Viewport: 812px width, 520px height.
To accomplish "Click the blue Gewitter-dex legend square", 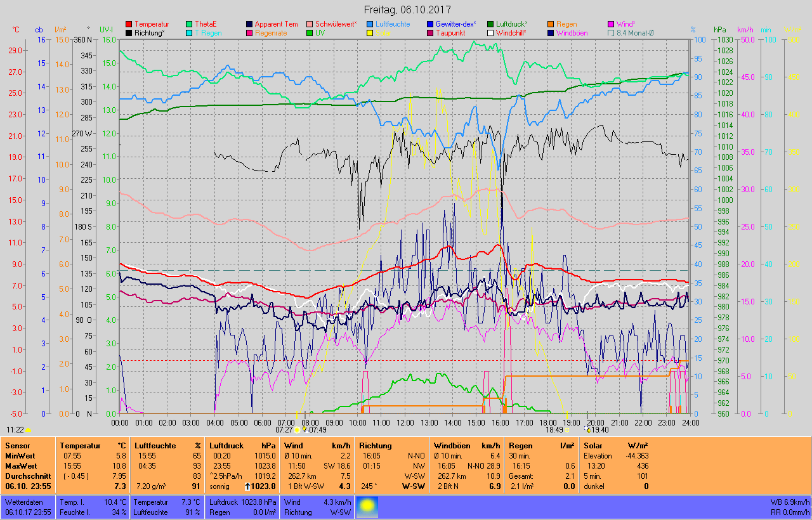I will pos(430,24).
